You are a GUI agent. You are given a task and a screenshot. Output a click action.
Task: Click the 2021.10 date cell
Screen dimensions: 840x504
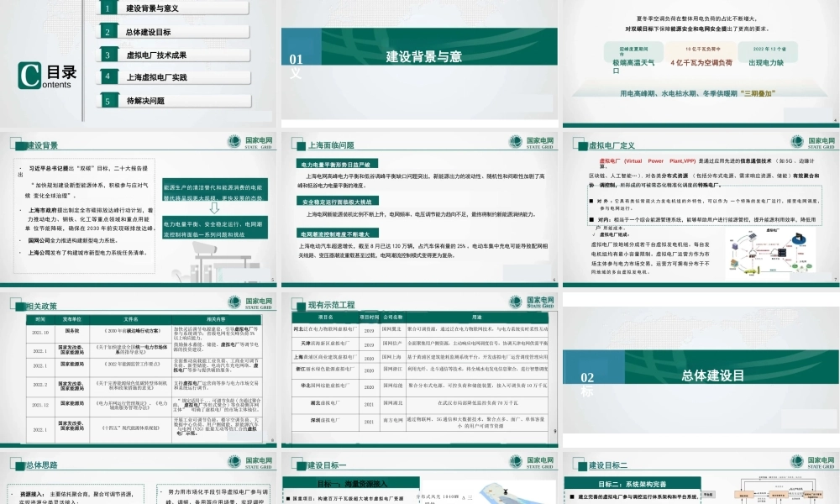[40, 332]
